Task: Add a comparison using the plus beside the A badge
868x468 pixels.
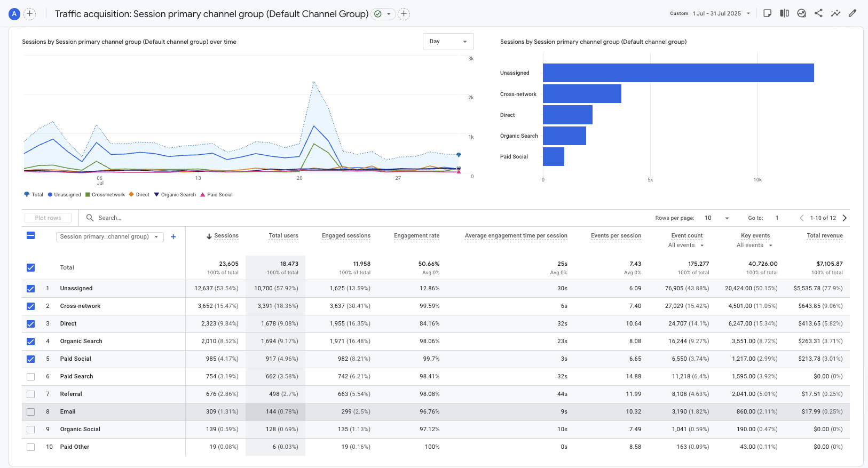Action: point(30,14)
